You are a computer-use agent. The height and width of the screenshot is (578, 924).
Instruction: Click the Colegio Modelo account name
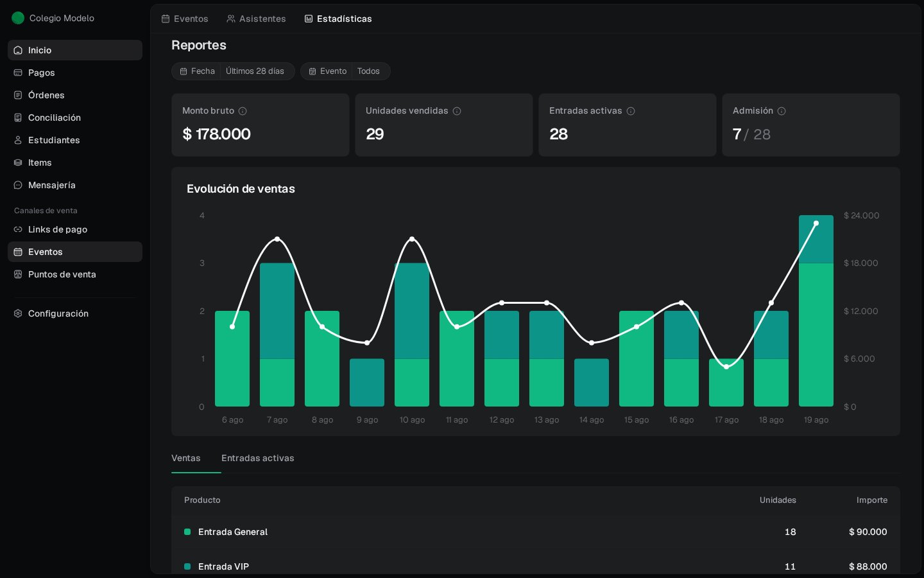pyautogui.click(x=62, y=18)
